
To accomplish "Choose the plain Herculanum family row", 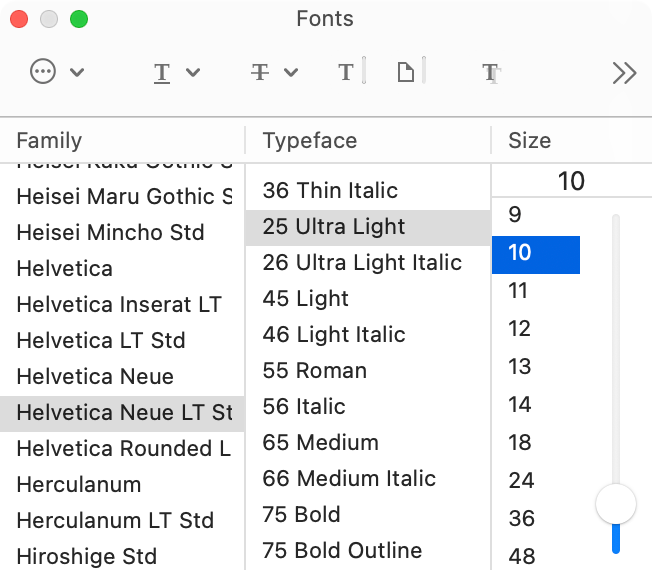I will pos(122,485).
